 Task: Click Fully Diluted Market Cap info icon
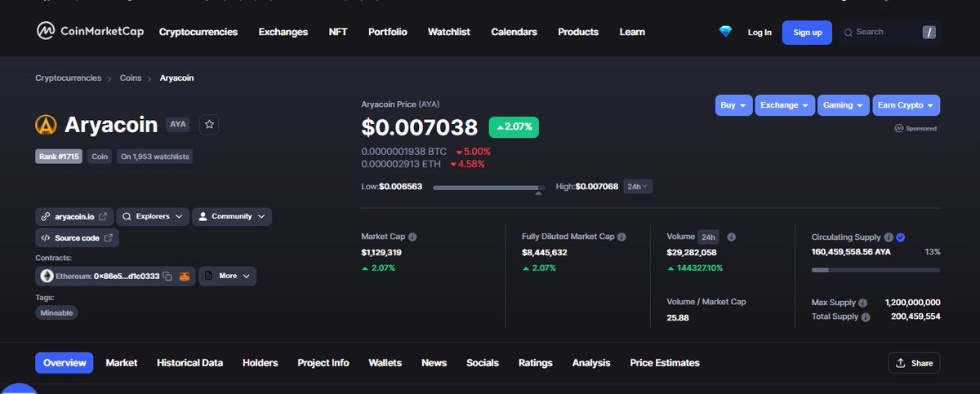pyautogui.click(x=621, y=237)
